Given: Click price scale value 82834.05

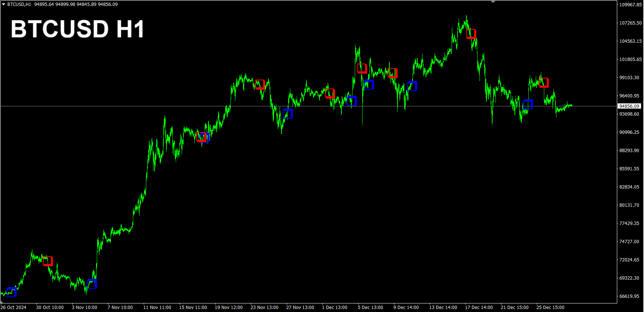Looking at the screenshot, I should tap(629, 187).
